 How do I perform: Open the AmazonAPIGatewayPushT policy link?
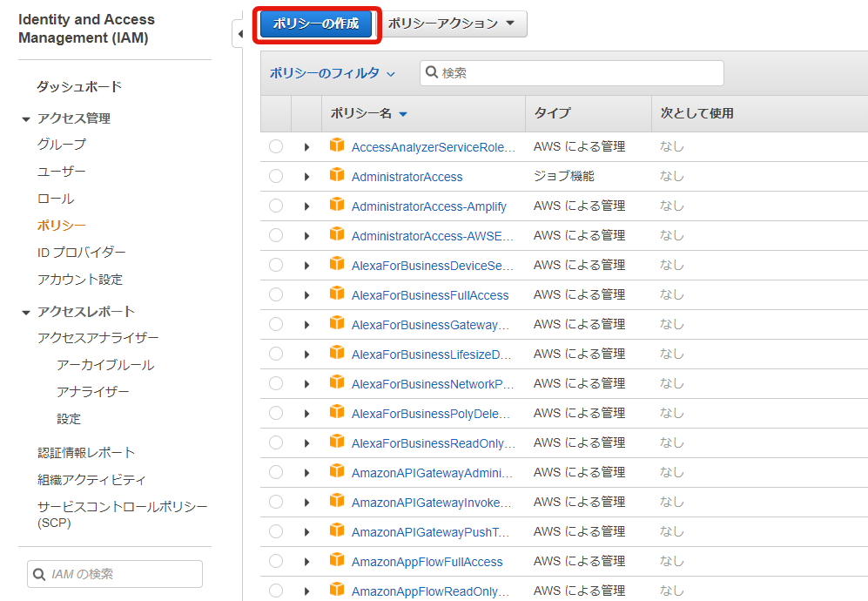click(x=431, y=532)
